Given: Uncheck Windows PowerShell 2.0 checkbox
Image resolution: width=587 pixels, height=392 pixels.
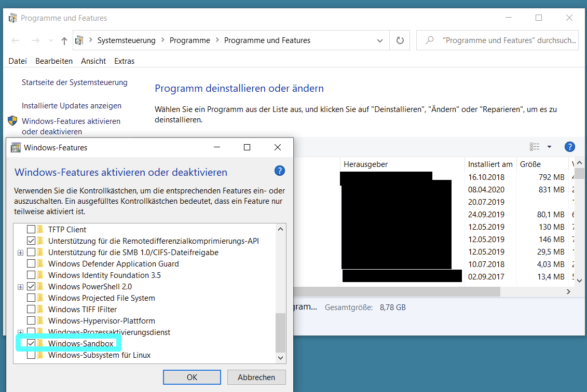Looking at the screenshot, I should pyautogui.click(x=31, y=287).
